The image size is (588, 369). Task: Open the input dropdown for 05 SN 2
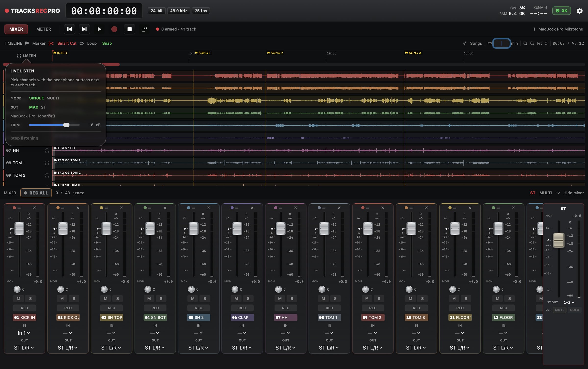click(x=198, y=333)
